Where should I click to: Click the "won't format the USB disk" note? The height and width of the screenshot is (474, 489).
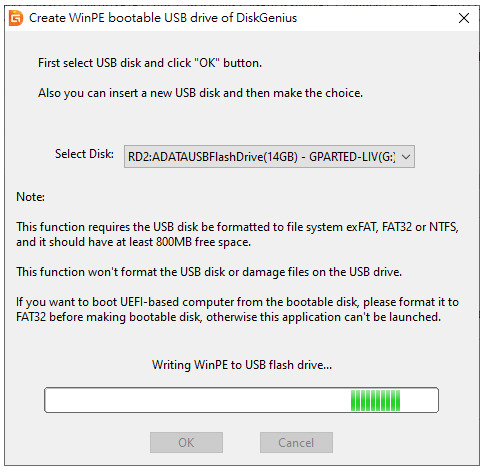click(209, 272)
